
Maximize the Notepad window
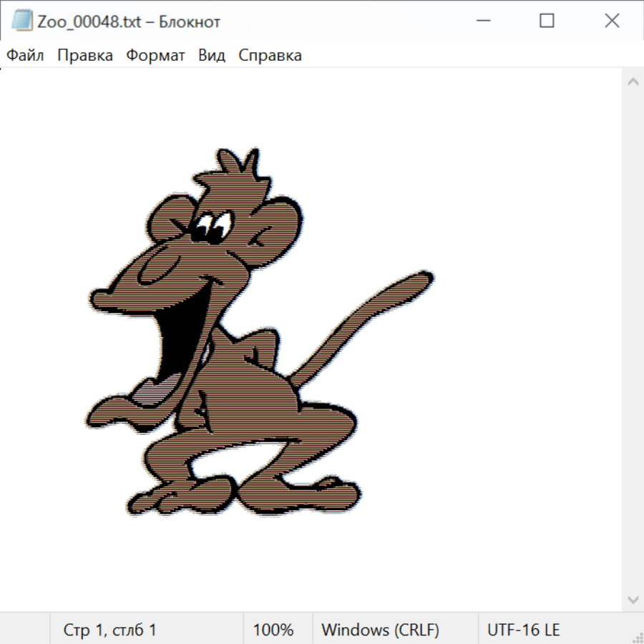[547, 21]
